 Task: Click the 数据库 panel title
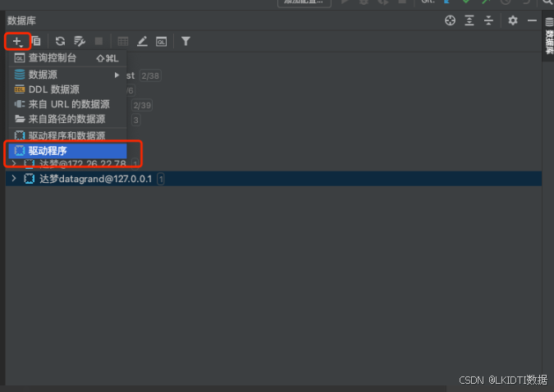[21, 21]
